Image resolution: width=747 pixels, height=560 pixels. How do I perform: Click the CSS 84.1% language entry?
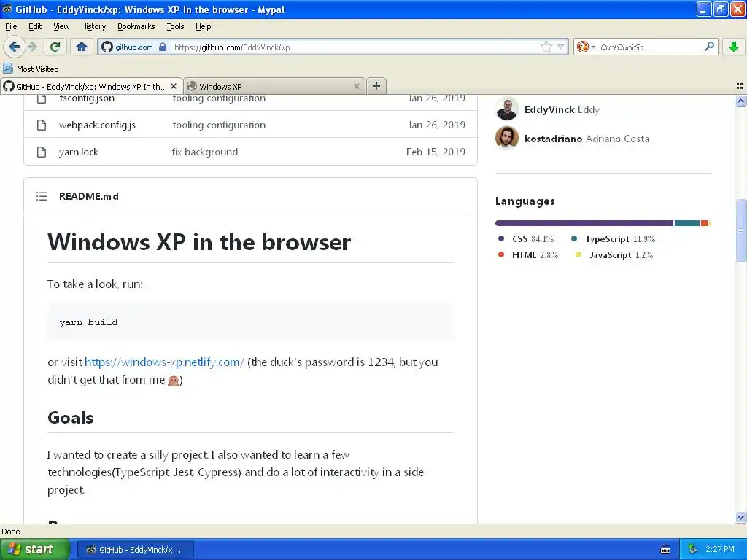click(x=525, y=239)
